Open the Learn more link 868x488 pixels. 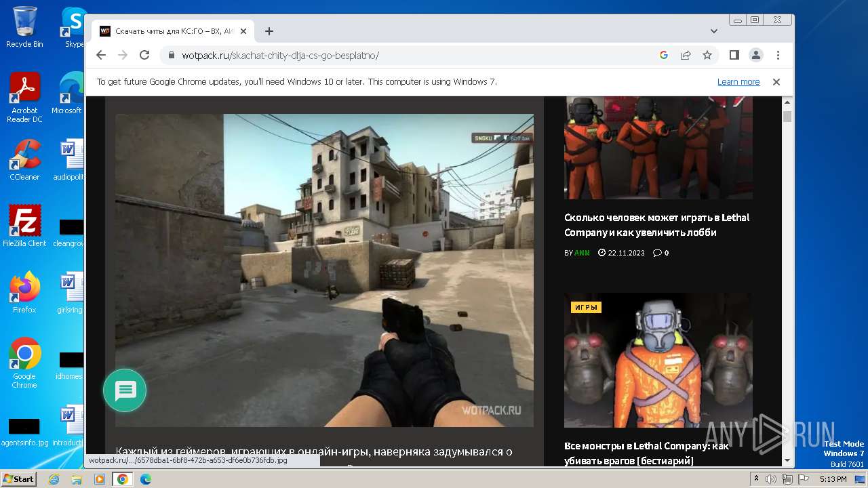pos(738,82)
